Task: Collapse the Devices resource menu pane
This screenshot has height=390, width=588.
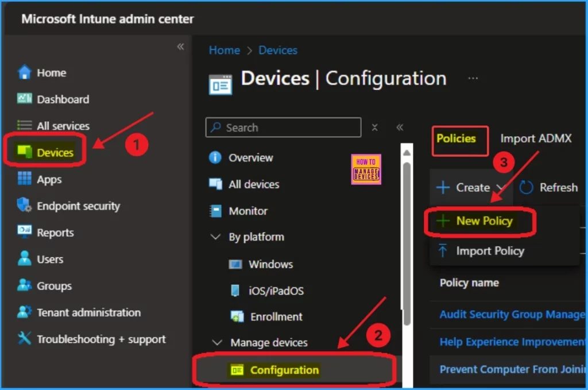Action: point(400,128)
